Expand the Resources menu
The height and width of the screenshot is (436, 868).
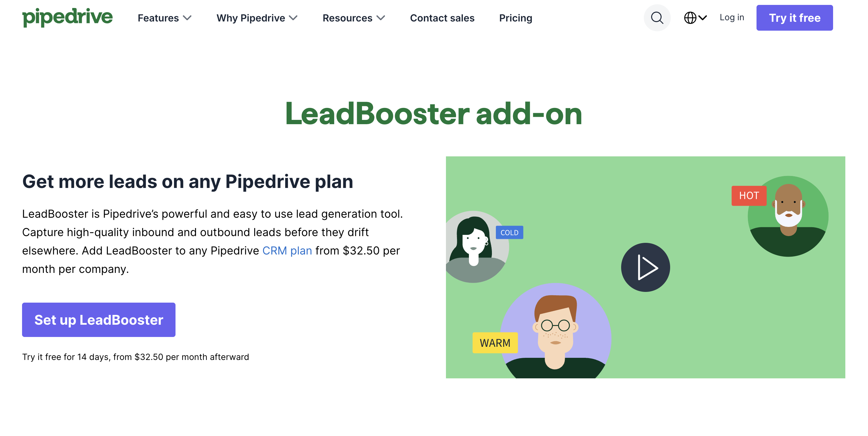pyautogui.click(x=353, y=18)
